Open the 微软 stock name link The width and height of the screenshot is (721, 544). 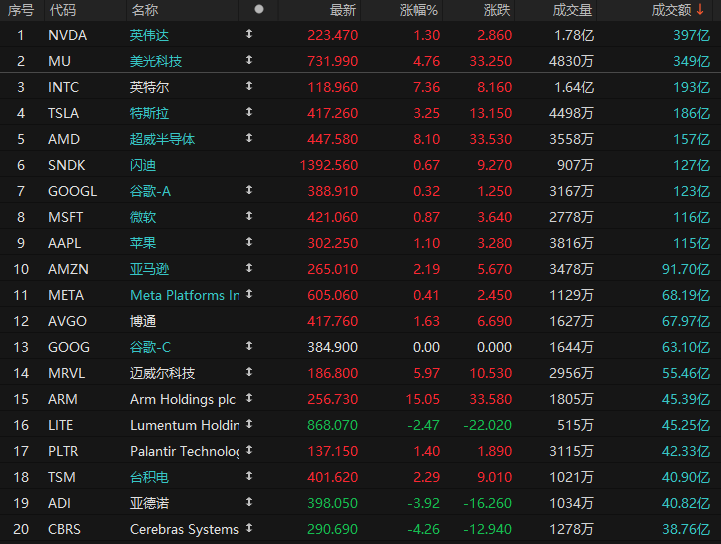(143, 217)
